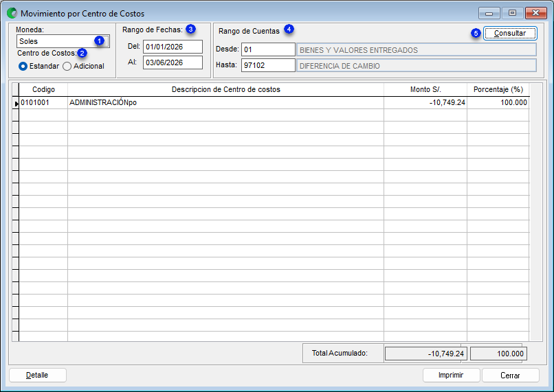Click the Consultar button

click(510, 33)
